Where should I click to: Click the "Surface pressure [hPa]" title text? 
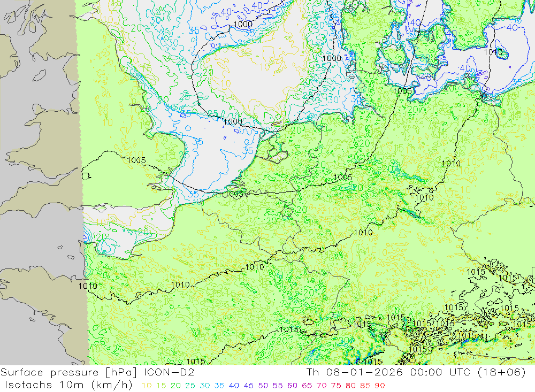[68, 372]
